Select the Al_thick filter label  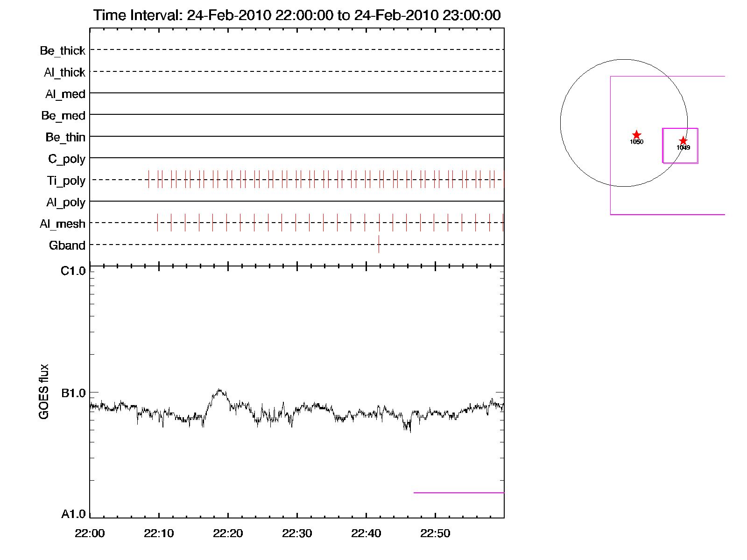tap(64, 72)
